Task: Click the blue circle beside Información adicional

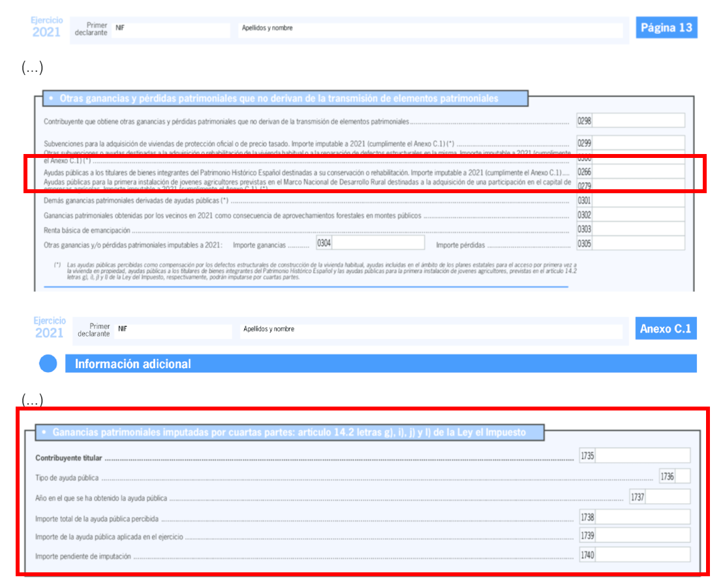Action: click(48, 364)
